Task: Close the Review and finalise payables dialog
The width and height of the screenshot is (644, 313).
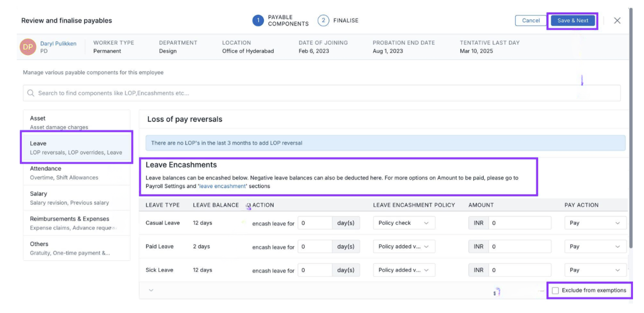Action: point(617,21)
